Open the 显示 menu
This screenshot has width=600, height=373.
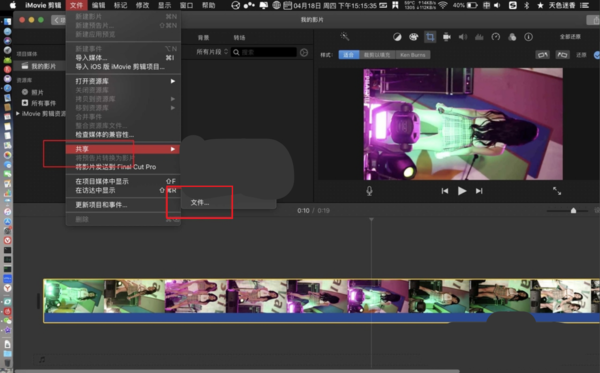(x=165, y=5)
